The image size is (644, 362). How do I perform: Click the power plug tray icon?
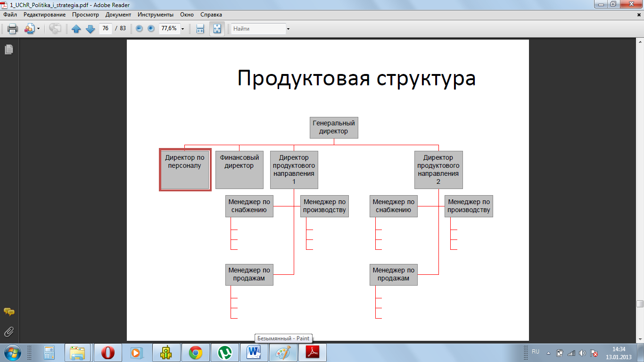coord(560,353)
